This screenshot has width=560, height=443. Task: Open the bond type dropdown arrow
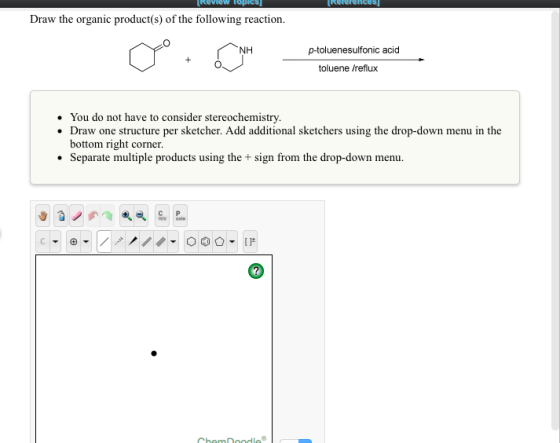point(173,242)
